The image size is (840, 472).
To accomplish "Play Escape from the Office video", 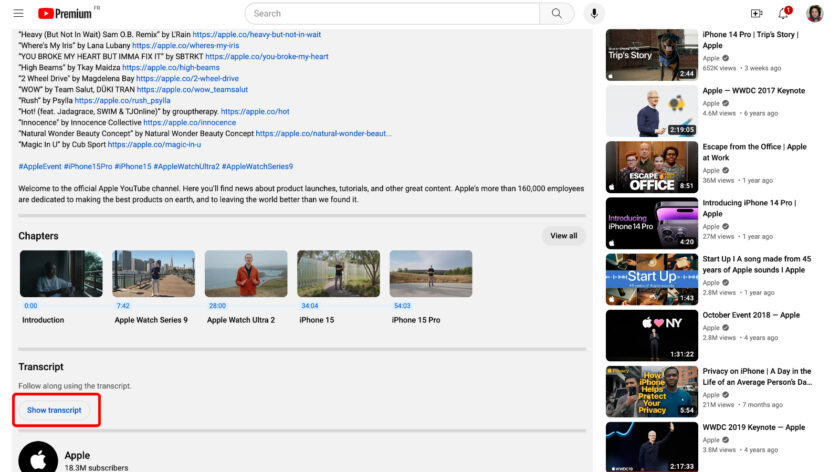I will tap(651, 167).
